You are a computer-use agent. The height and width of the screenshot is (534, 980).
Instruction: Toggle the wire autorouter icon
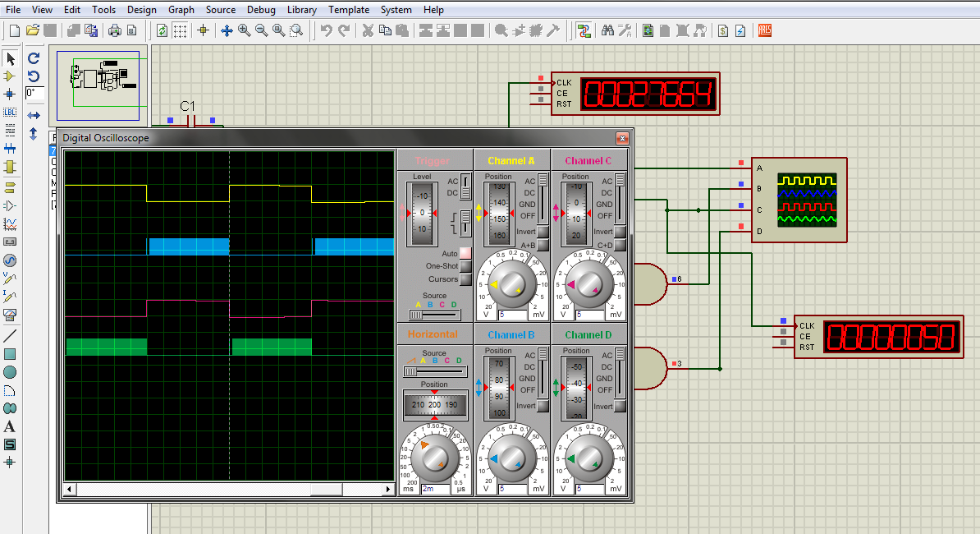point(584,30)
